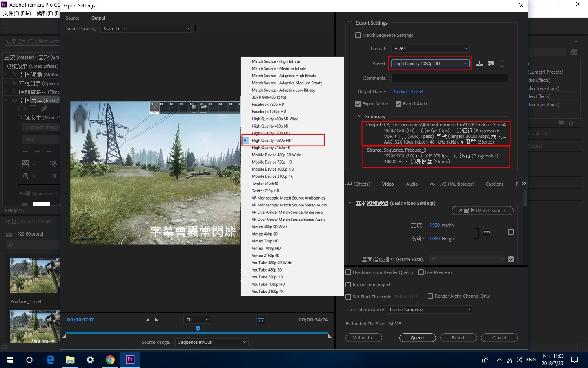Click the Set In Point triangle icon
The height and width of the screenshot is (368, 588).
pyautogui.click(x=147, y=320)
